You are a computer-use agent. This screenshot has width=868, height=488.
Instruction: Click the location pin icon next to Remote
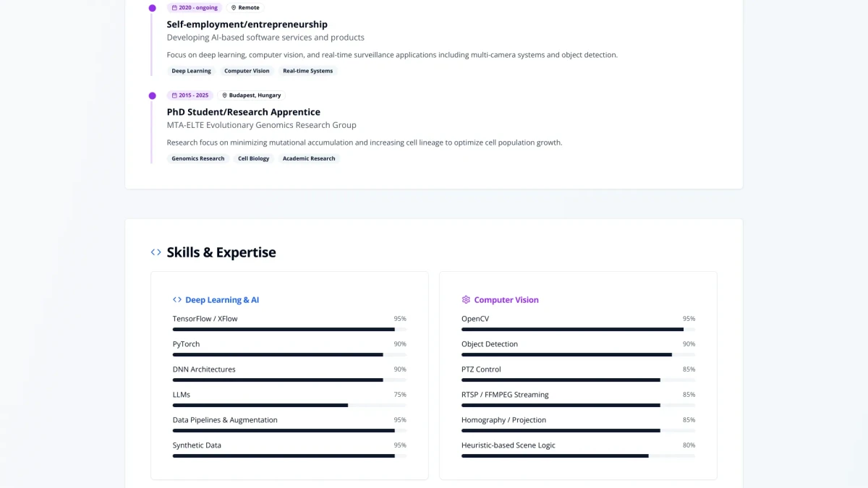coord(234,8)
